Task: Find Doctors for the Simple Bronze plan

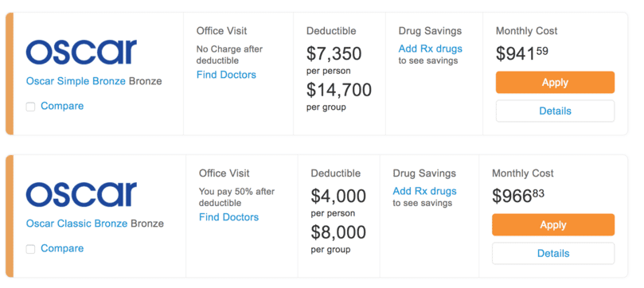Action: click(x=226, y=75)
